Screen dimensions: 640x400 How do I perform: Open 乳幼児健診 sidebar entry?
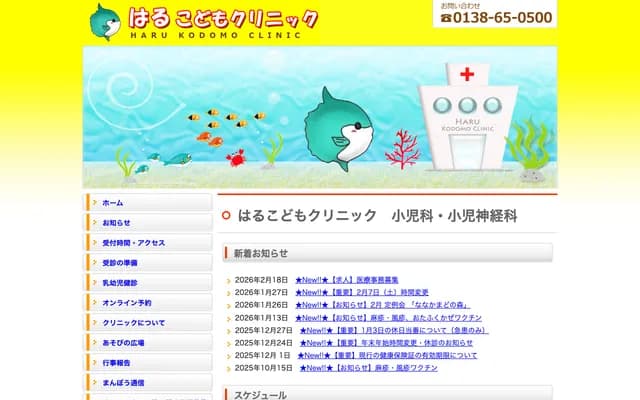click(x=148, y=282)
